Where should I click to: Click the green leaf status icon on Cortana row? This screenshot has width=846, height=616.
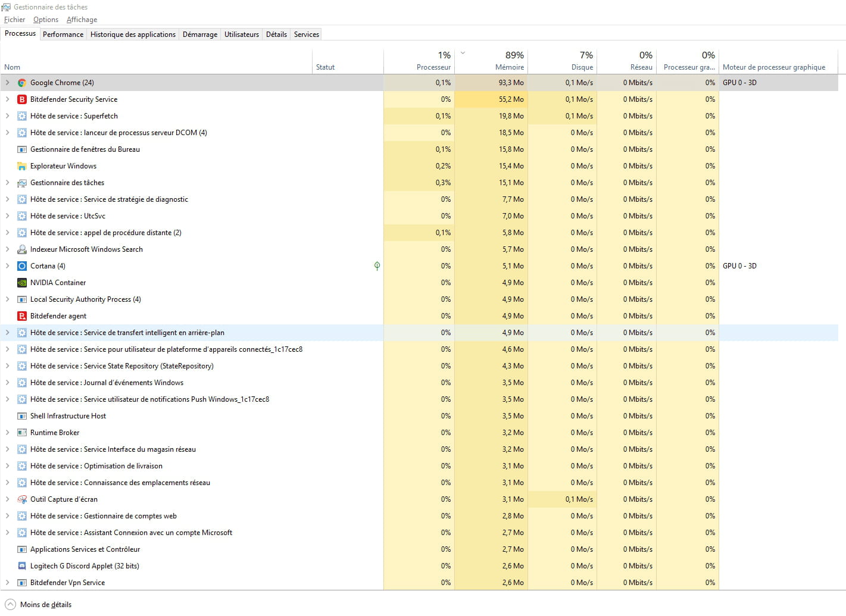[377, 266]
